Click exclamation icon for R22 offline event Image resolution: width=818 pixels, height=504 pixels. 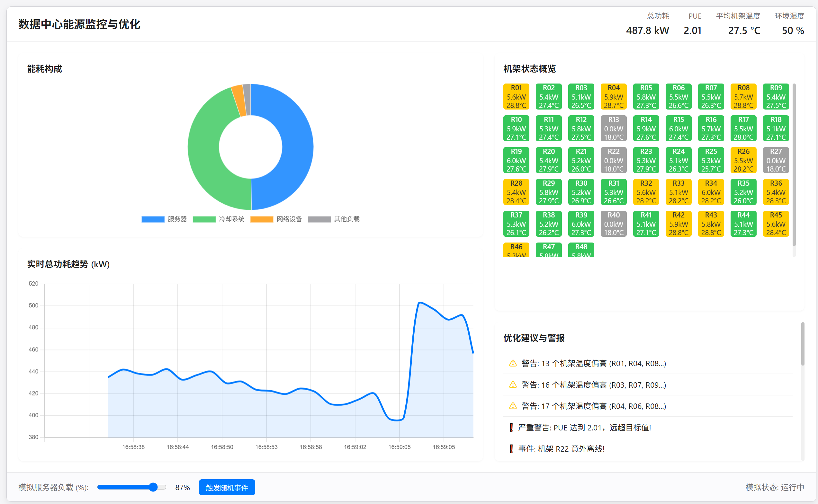[511, 449]
